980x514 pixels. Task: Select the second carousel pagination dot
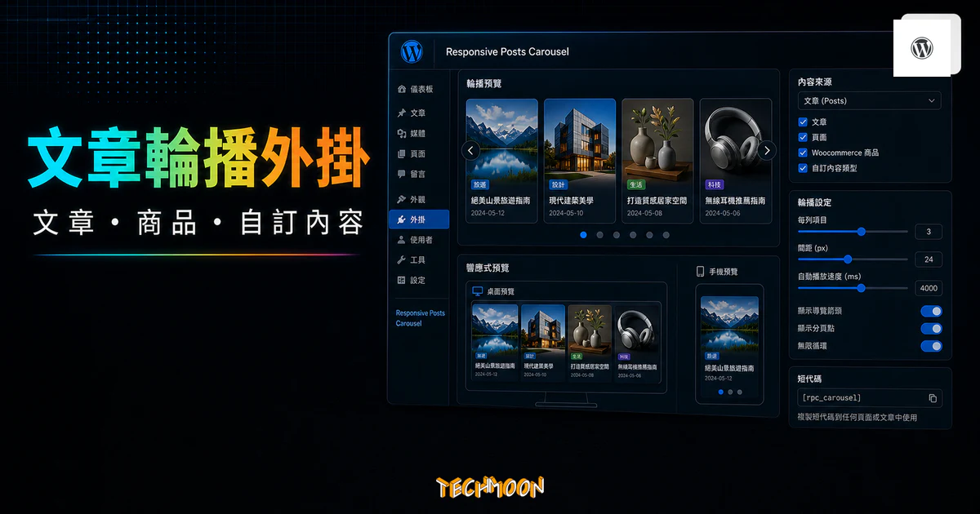click(x=600, y=235)
